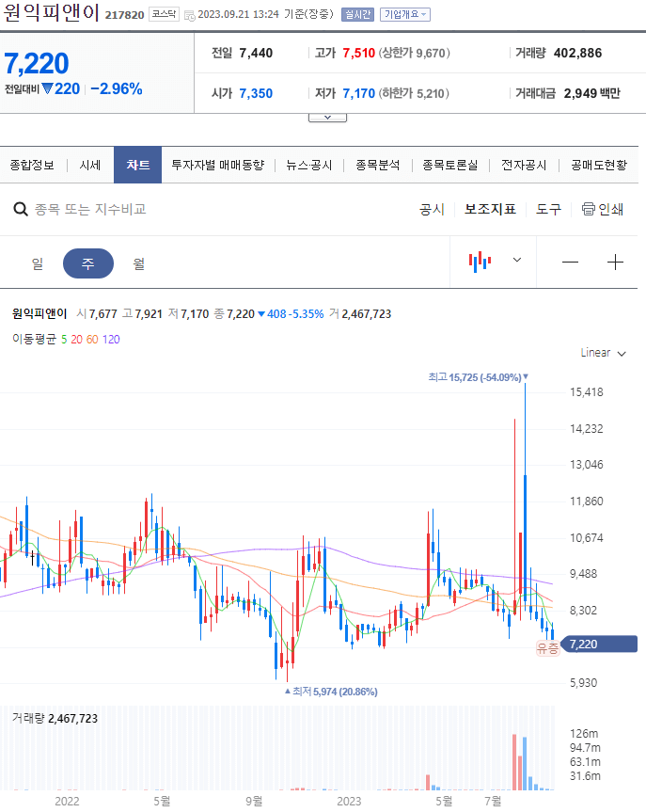Expand the quote details panel arrow
The height and width of the screenshot is (812, 646).
tap(327, 118)
